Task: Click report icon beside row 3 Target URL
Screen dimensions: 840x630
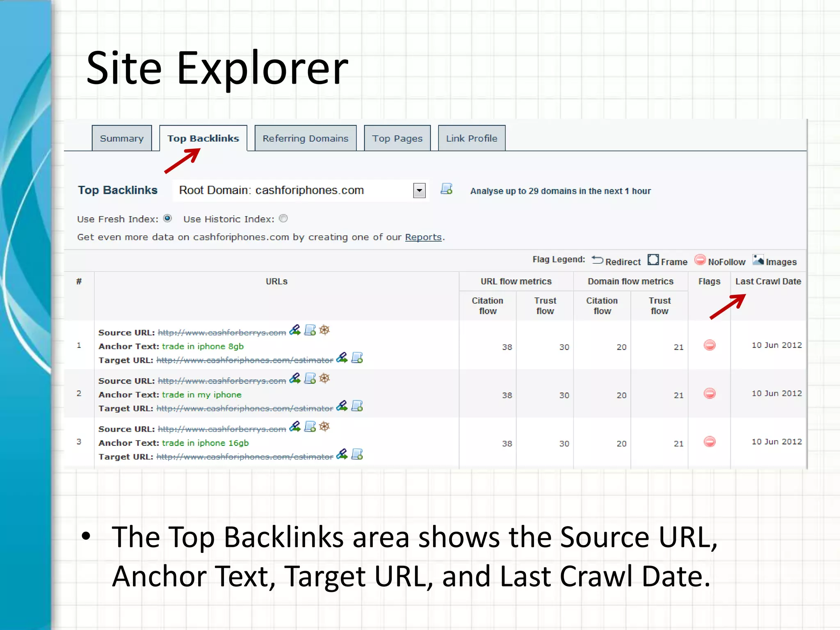Action: 357,454
